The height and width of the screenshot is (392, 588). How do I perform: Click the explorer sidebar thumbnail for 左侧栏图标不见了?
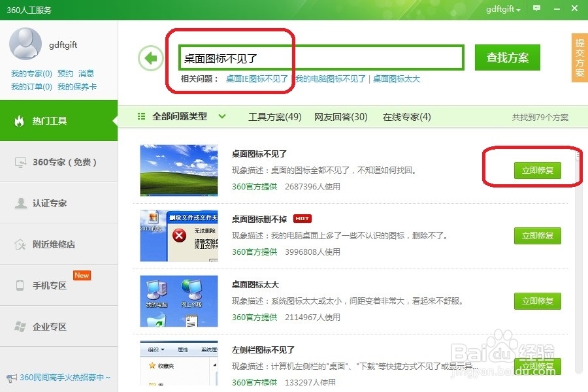coord(179,363)
